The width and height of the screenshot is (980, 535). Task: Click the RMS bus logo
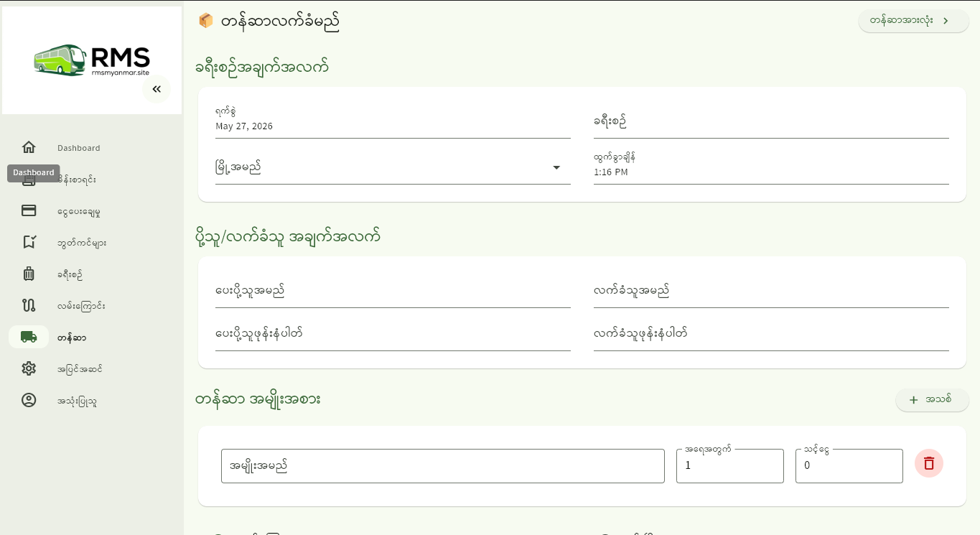pos(92,60)
